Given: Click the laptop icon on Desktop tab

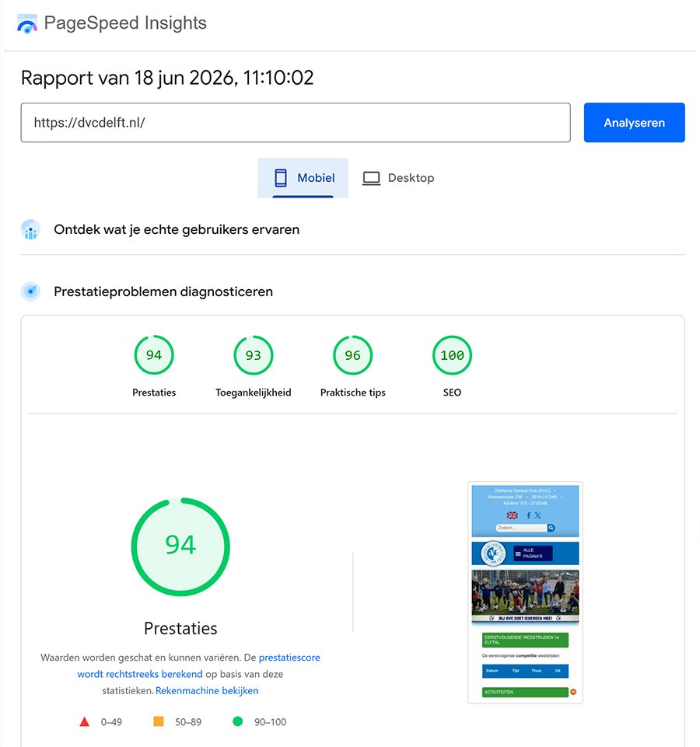Looking at the screenshot, I should pos(372,178).
